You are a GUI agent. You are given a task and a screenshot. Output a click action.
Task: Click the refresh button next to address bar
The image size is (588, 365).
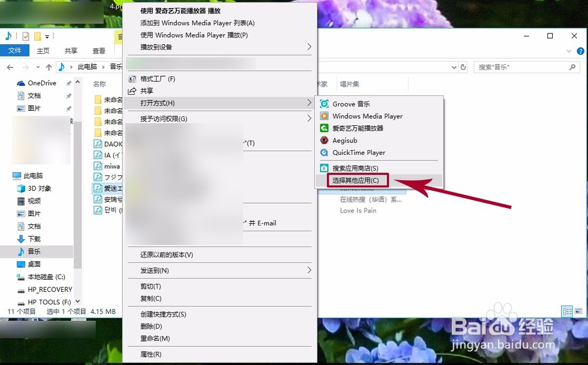(463, 67)
